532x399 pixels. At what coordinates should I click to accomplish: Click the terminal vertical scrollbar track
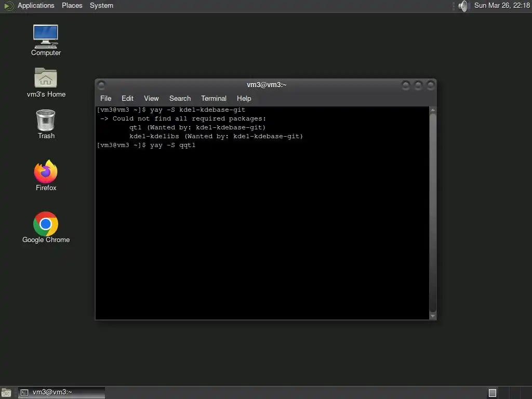(433, 213)
